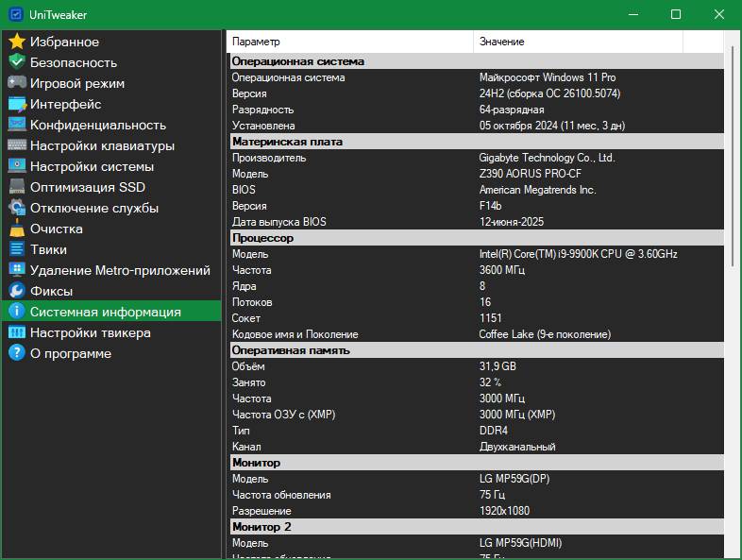Viewport: 742px width, 560px height.
Task: Select the Материнская плата group header
Action: 475,142
